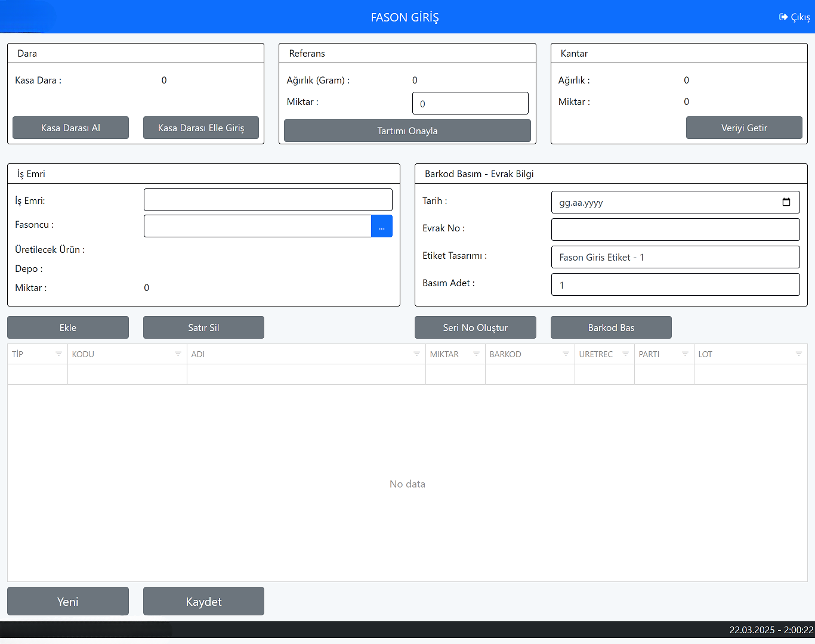The width and height of the screenshot is (815, 644).
Task: Focus the İş Emri input field
Action: (x=268, y=200)
